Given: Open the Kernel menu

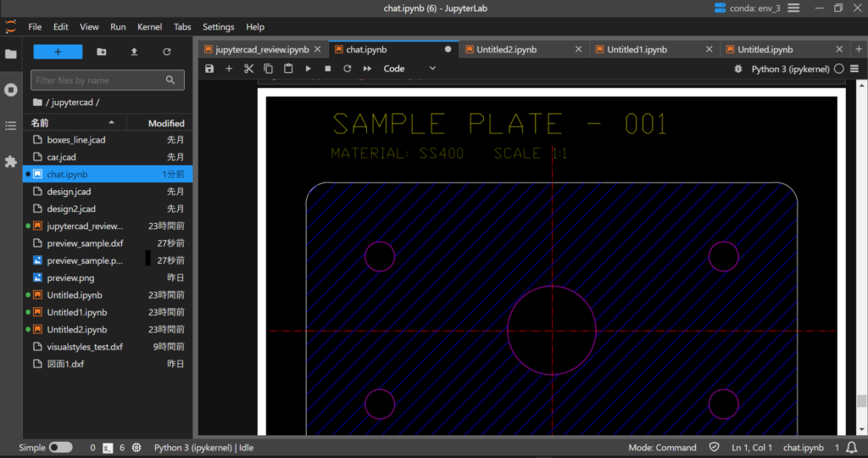Looking at the screenshot, I should (x=149, y=26).
